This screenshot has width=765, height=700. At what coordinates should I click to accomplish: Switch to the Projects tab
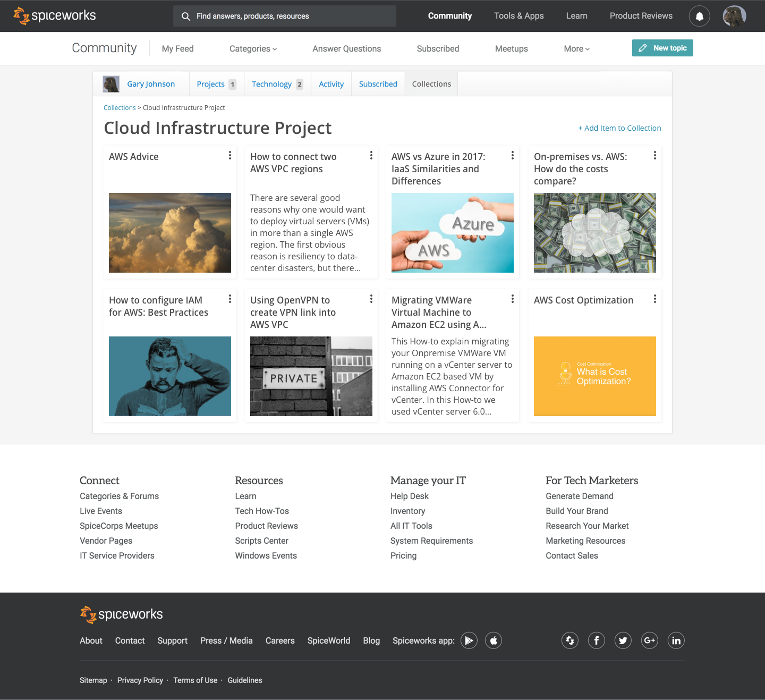(x=216, y=84)
